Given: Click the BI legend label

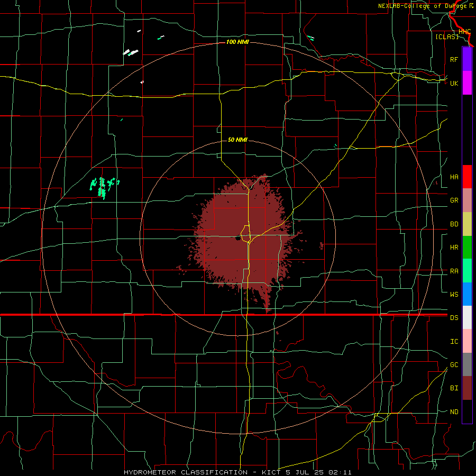Looking at the screenshot, I should 454,388.
